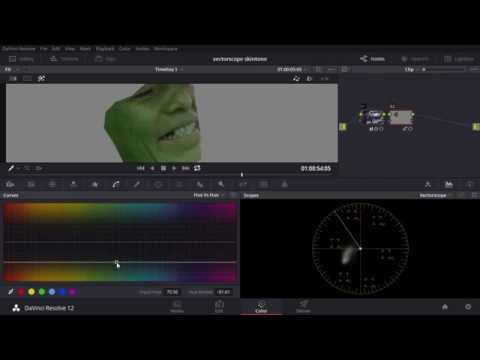This screenshot has height=360, width=480.
Task: Select the Color page tab
Action: [261, 307]
